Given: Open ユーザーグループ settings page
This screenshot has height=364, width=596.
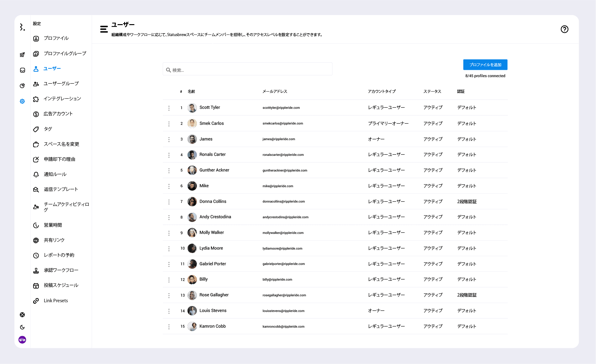Looking at the screenshot, I should [61, 84].
